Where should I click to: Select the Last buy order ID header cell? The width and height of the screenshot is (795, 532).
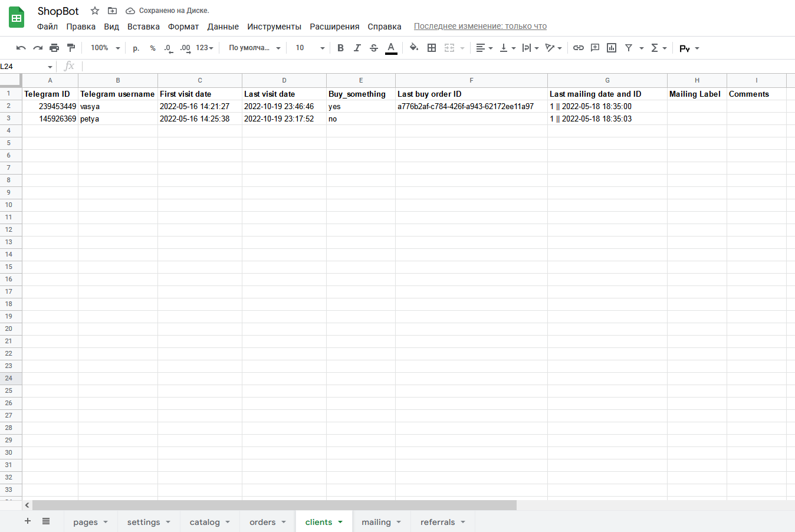471,94
